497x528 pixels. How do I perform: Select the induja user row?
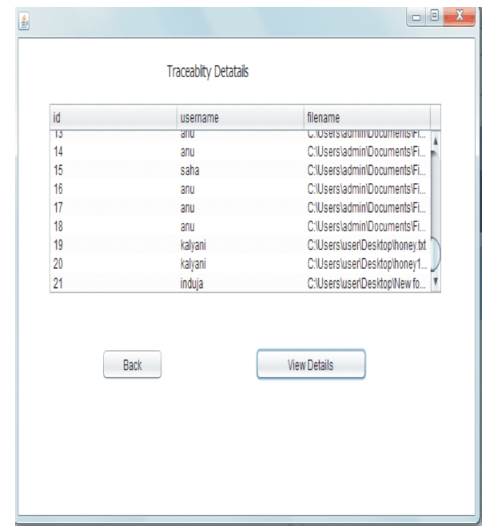[x=240, y=283]
